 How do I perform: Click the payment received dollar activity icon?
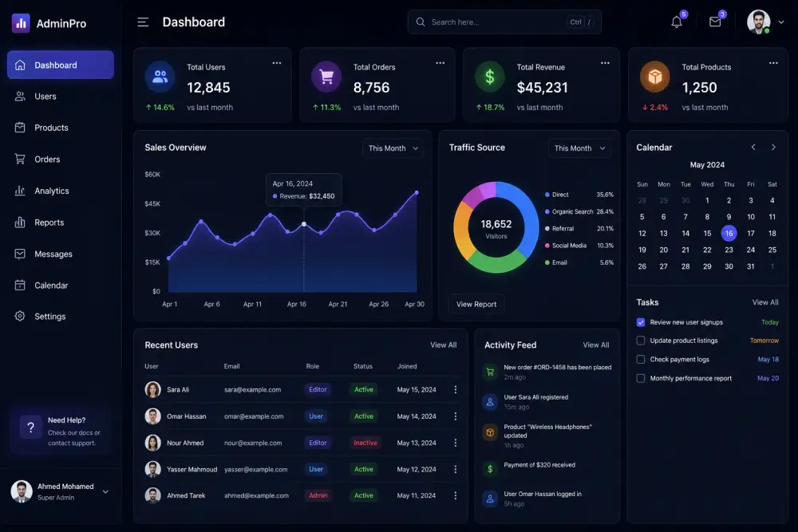[x=490, y=469]
